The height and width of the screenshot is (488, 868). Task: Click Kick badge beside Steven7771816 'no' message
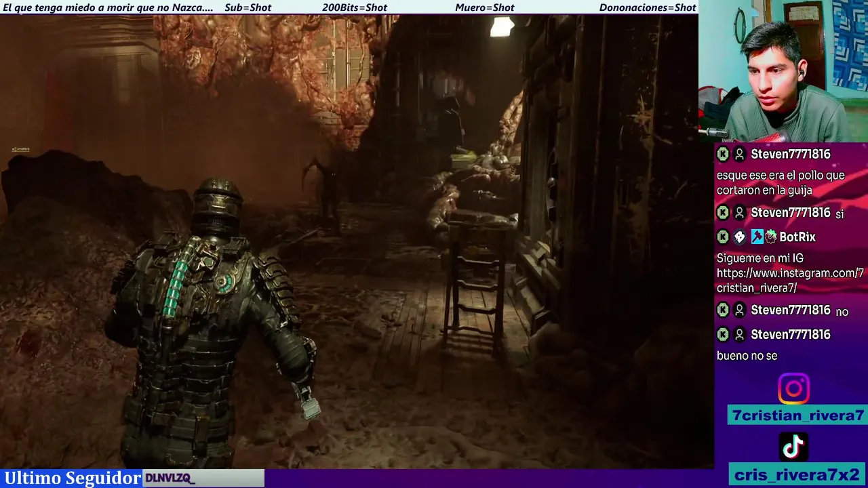[x=723, y=310]
